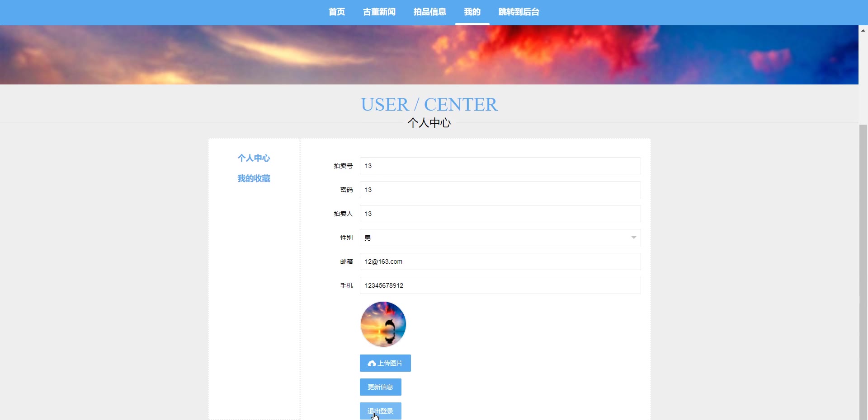
Task: Click the 邮箱 field label
Action: [346, 261]
